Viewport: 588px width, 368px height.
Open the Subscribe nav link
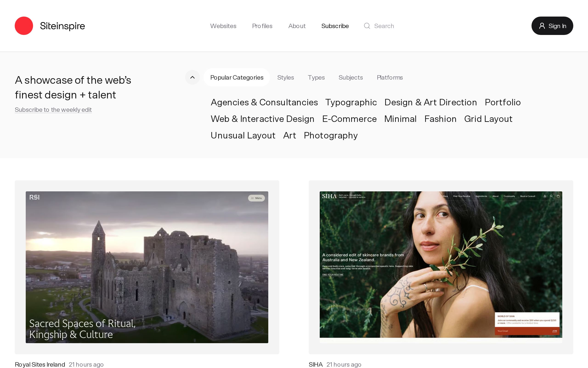335,26
